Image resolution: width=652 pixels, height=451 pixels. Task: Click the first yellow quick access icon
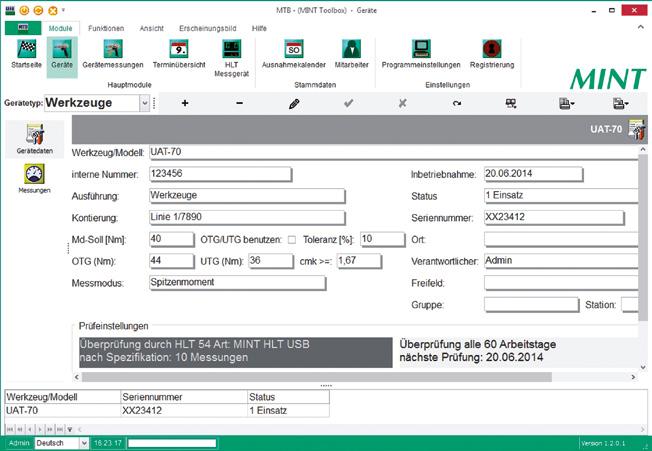pyautogui.click(x=24, y=10)
